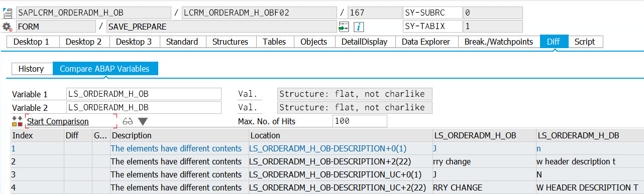Click the LCRM_ORDERADM_H_OBF02 include field

click(260, 13)
